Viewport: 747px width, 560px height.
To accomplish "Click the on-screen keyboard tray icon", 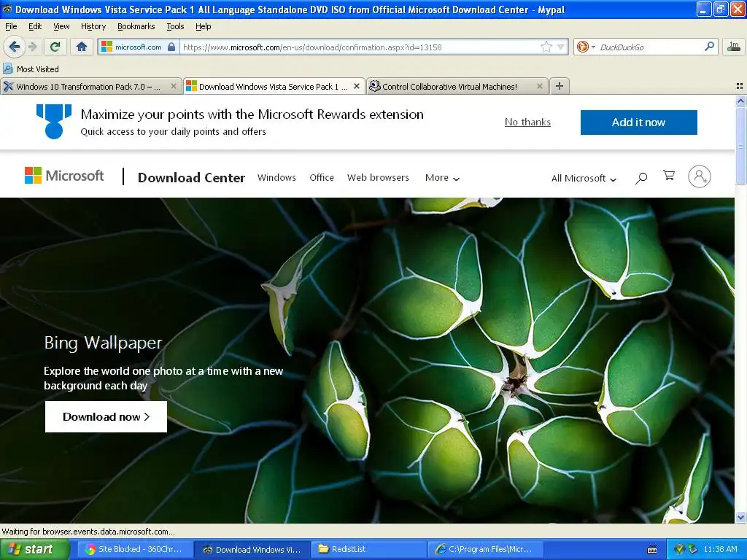I will pyautogui.click(x=652, y=550).
